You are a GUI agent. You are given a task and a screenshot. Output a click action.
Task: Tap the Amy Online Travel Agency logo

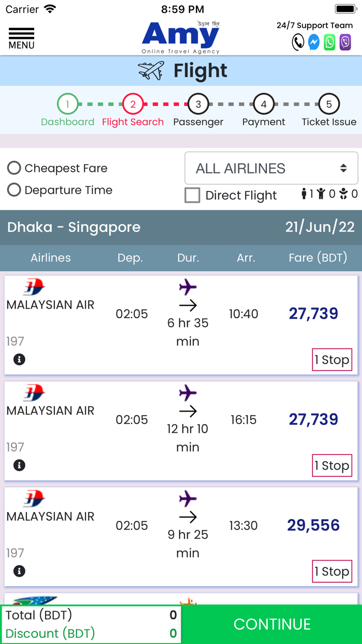pos(180,37)
